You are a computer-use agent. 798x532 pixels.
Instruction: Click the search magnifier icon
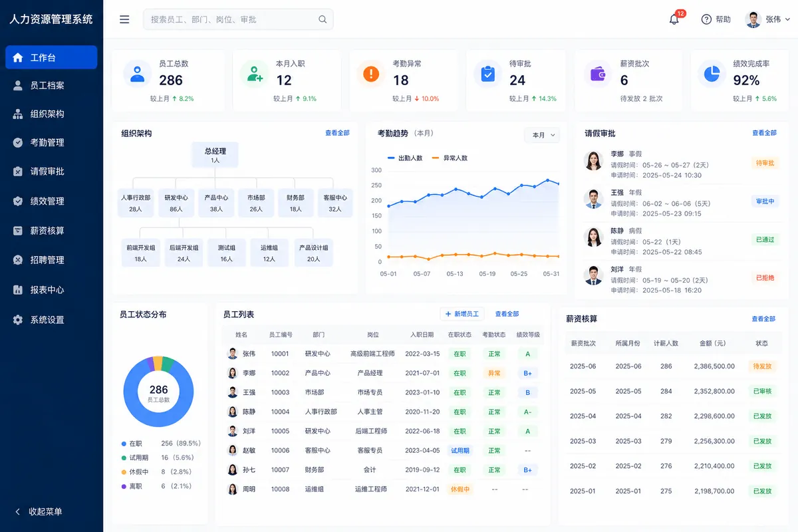(323, 19)
